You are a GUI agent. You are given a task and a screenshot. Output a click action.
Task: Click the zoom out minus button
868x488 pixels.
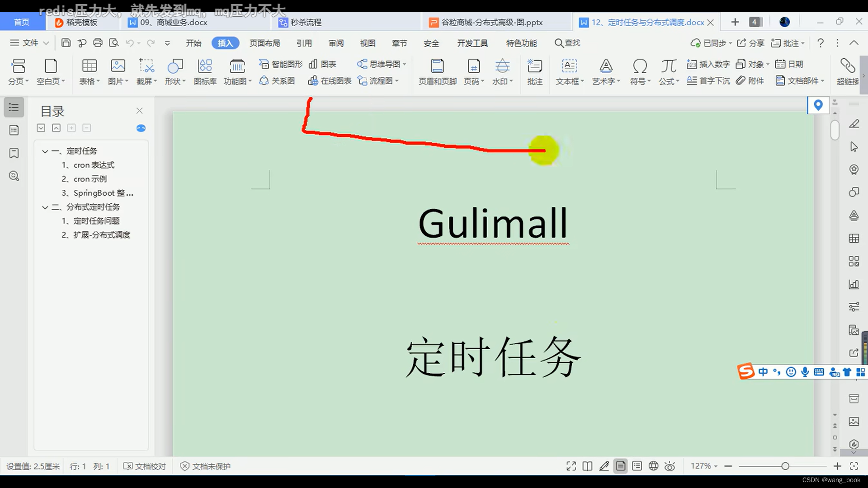coord(728,466)
